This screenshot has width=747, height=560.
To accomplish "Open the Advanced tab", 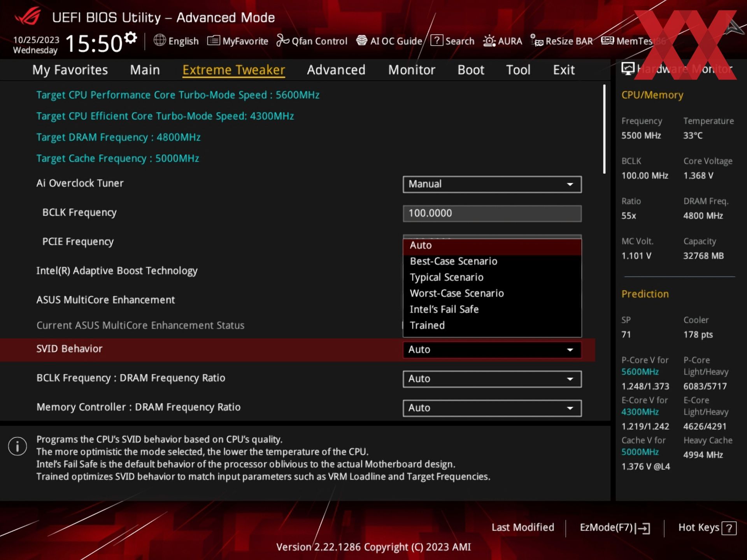I will click(x=336, y=70).
